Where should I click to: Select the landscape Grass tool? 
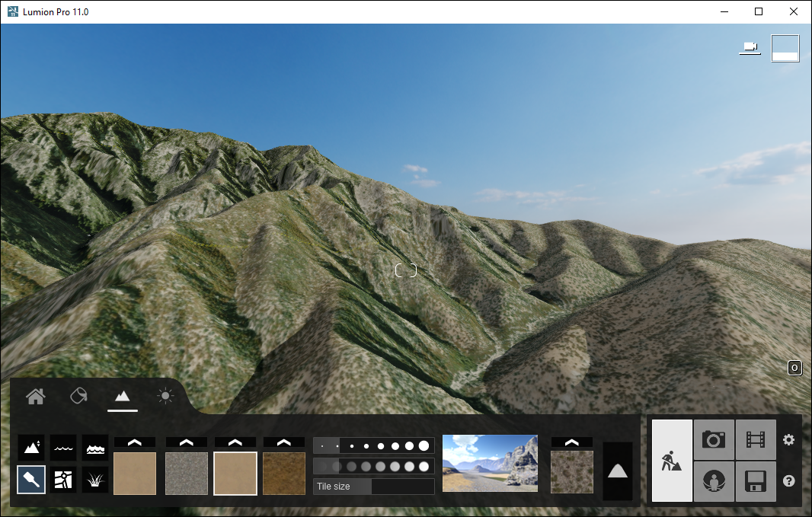[95, 479]
